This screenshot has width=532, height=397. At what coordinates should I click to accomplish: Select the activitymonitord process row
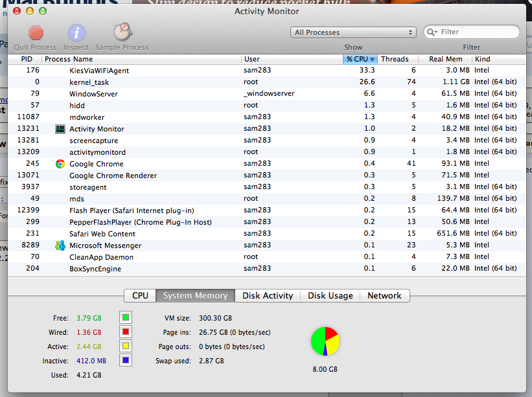(267, 152)
